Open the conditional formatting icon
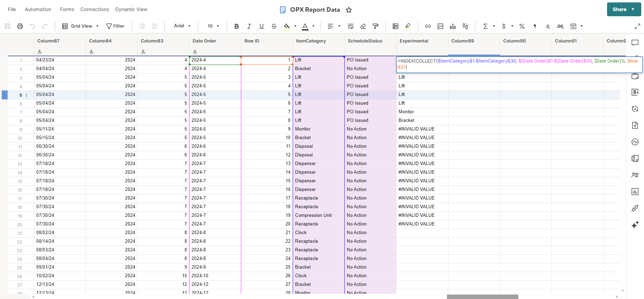The image size is (644, 299). [396, 26]
